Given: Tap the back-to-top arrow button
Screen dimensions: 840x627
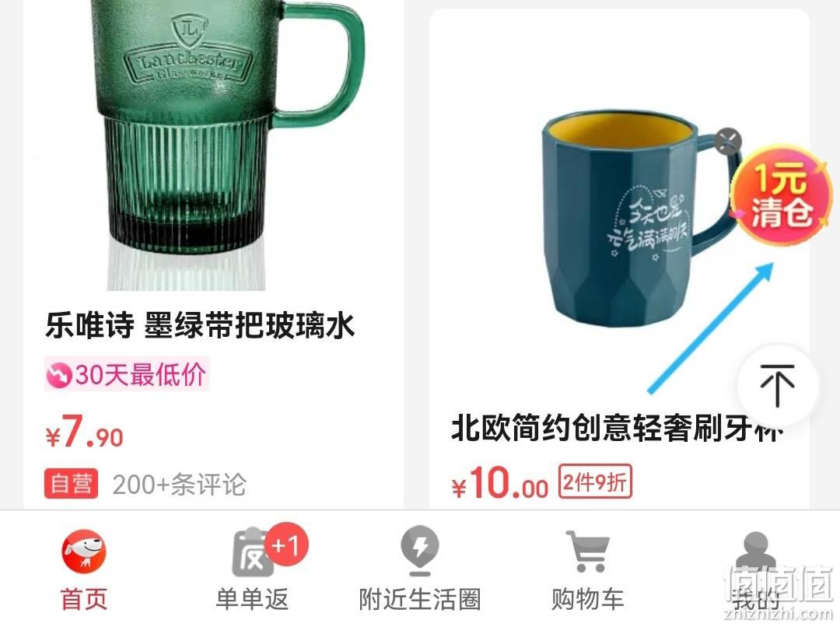Looking at the screenshot, I should [x=777, y=385].
